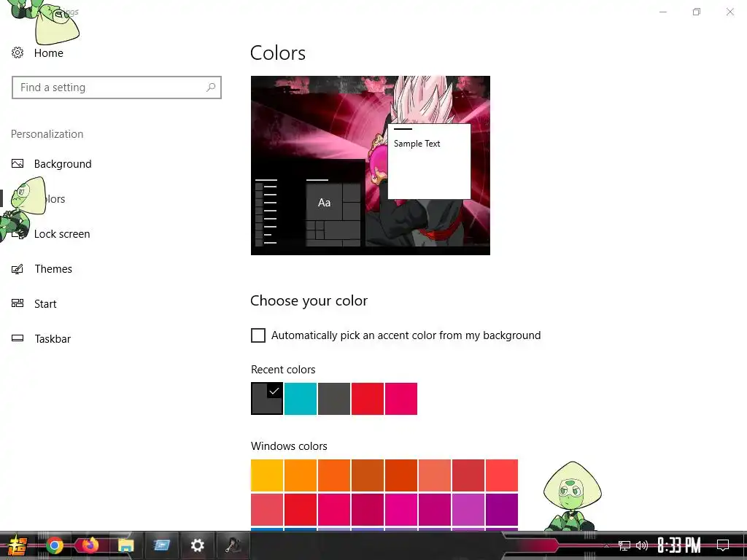Click the Taskbar bar icon in sidebar
This screenshot has height=560, width=747.
point(18,338)
